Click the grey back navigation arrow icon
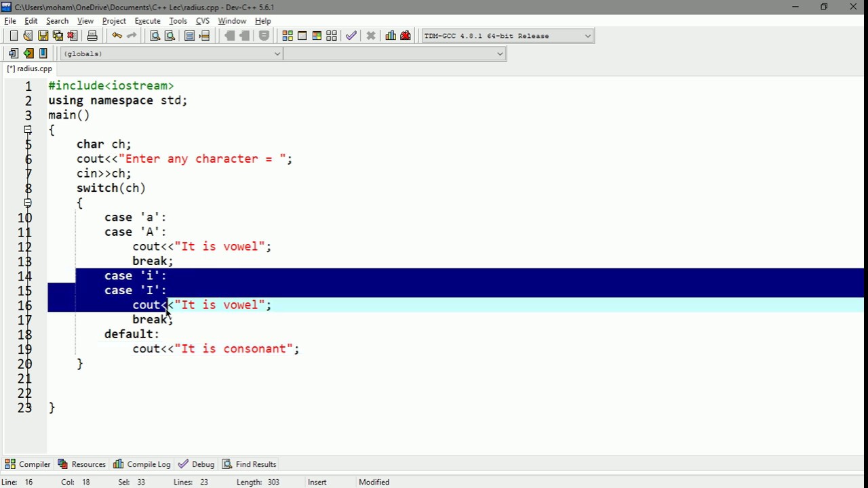The height and width of the screenshot is (488, 868). 230,36
